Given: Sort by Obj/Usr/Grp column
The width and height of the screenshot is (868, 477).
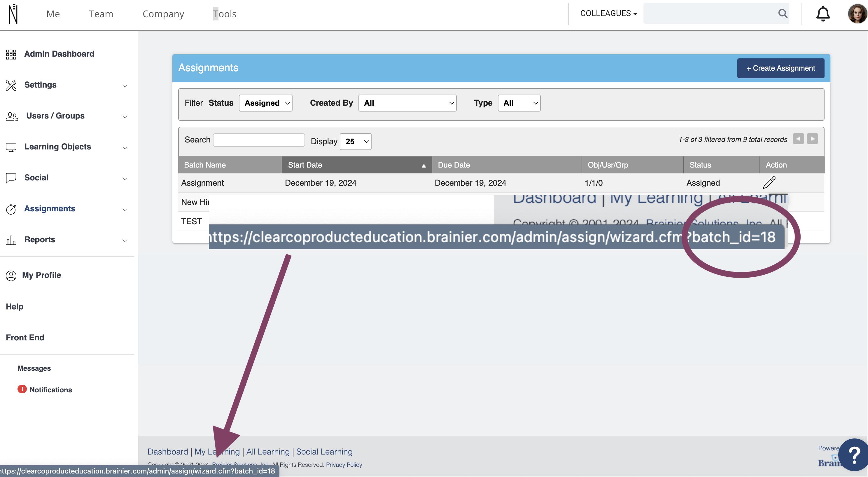Looking at the screenshot, I should click(632, 165).
